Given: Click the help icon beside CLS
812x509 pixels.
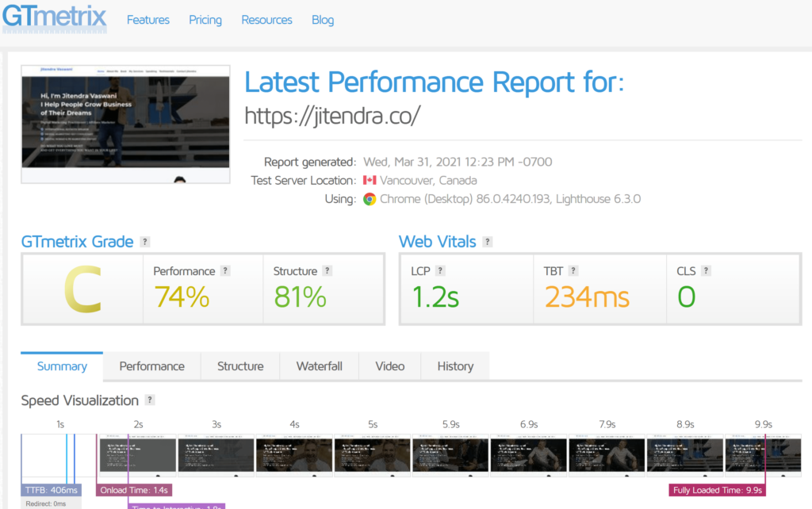Looking at the screenshot, I should click(706, 271).
